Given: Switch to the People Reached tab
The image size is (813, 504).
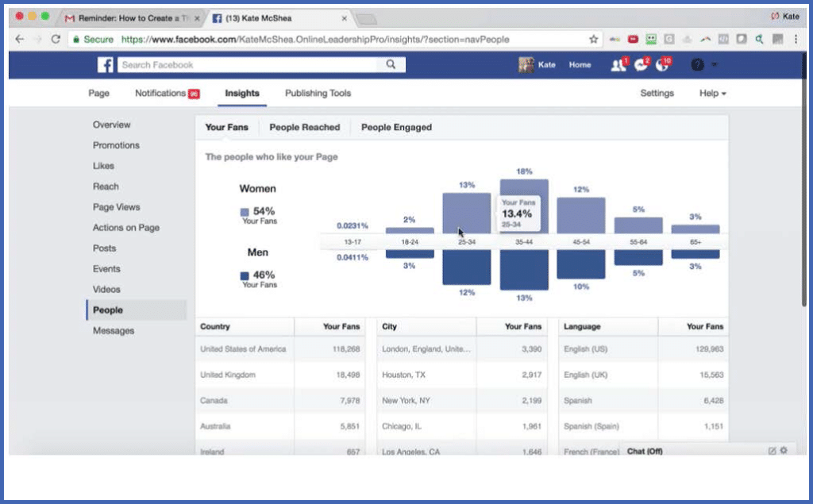Looking at the screenshot, I should pos(304,127).
